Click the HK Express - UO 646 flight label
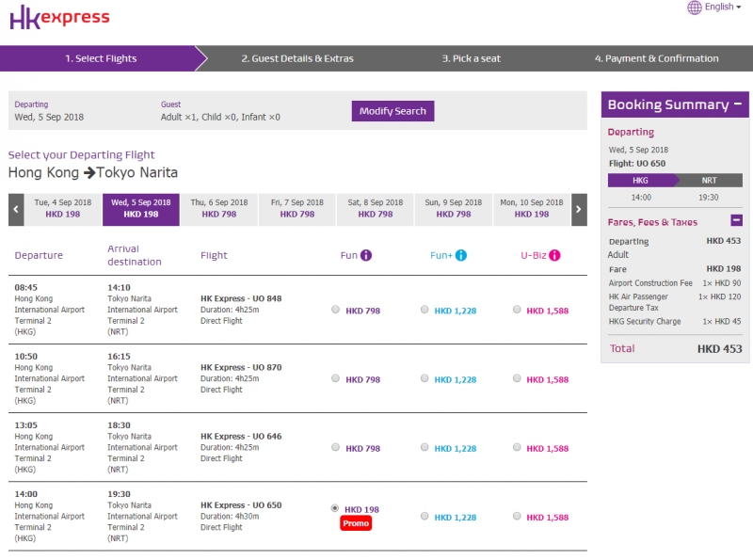 [241, 436]
